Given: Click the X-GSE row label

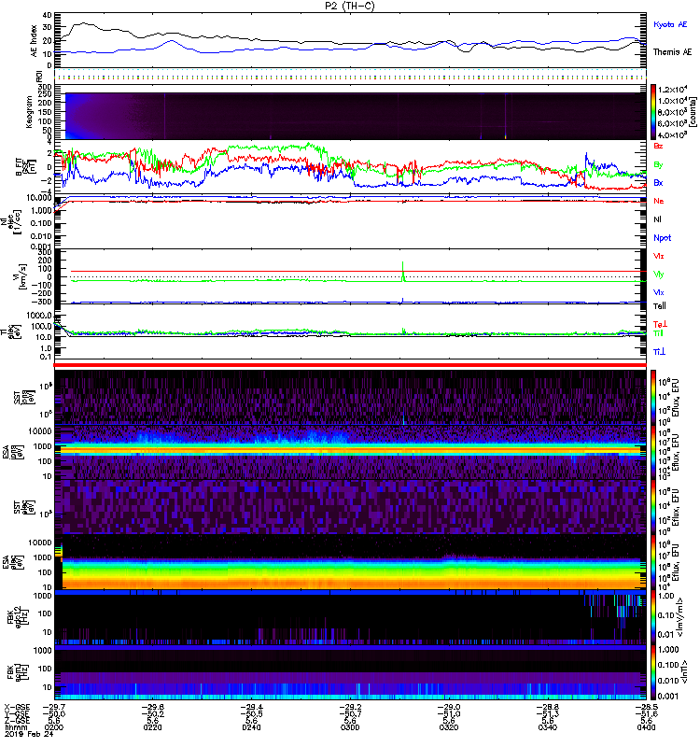Looking at the screenshot, I should pos(17,707).
